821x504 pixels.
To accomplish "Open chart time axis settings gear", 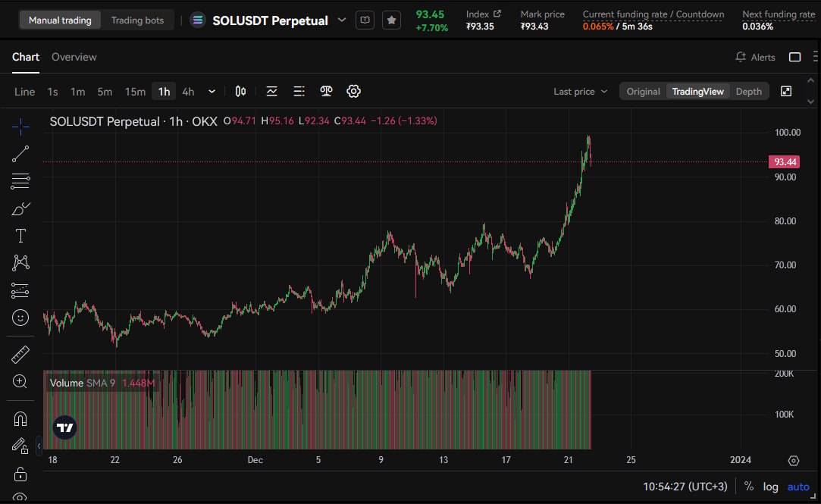I will pos(794,461).
